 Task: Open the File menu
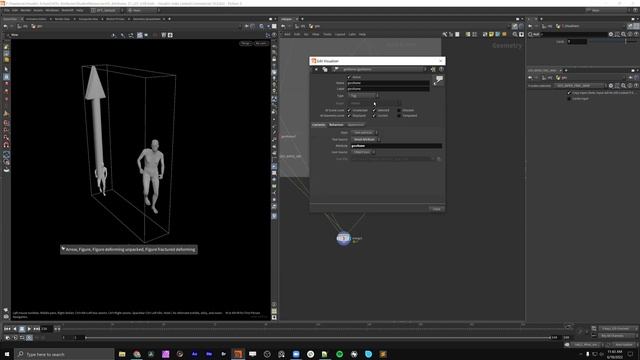coord(7,10)
